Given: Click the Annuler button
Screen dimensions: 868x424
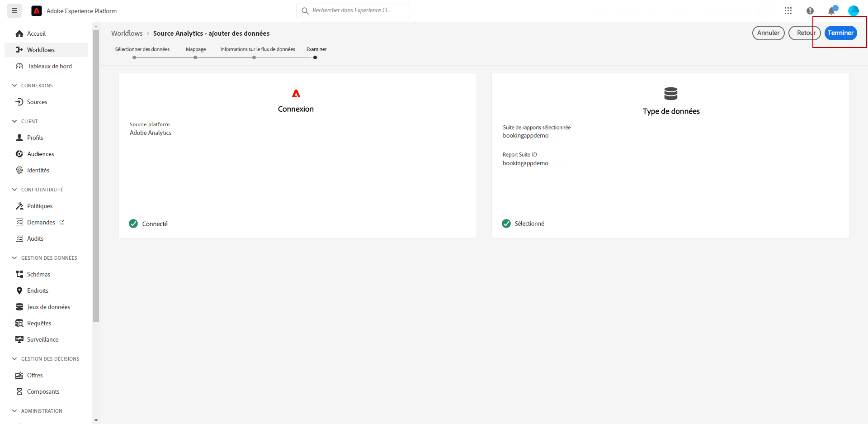Looking at the screenshot, I should (x=769, y=33).
